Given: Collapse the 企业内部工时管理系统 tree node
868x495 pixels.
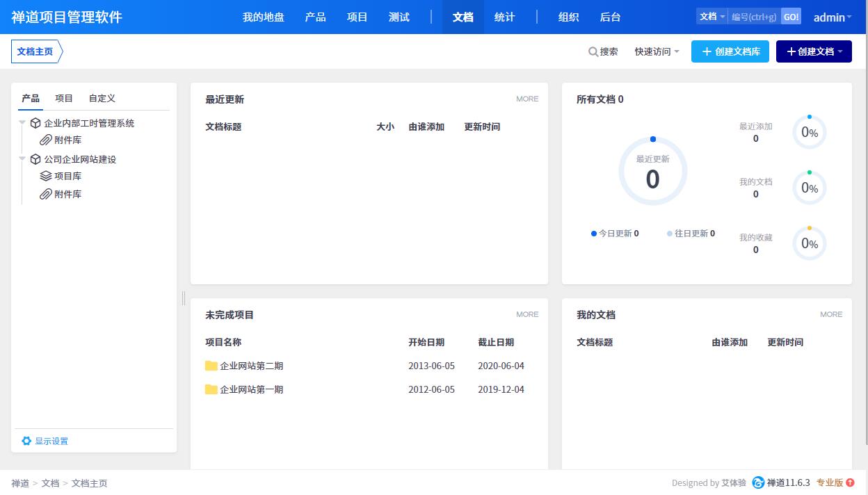Looking at the screenshot, I should coord(22,123).
